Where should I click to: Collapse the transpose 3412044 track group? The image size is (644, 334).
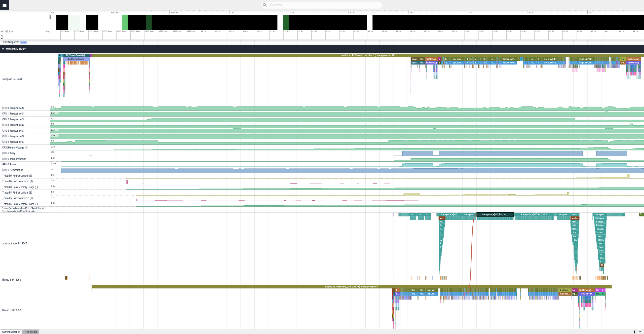click(3, 49)
